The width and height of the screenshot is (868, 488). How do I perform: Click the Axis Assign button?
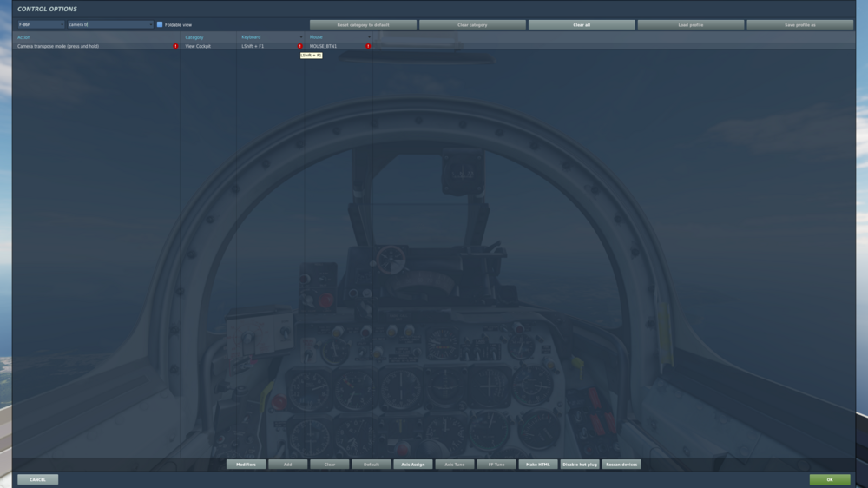413,465
